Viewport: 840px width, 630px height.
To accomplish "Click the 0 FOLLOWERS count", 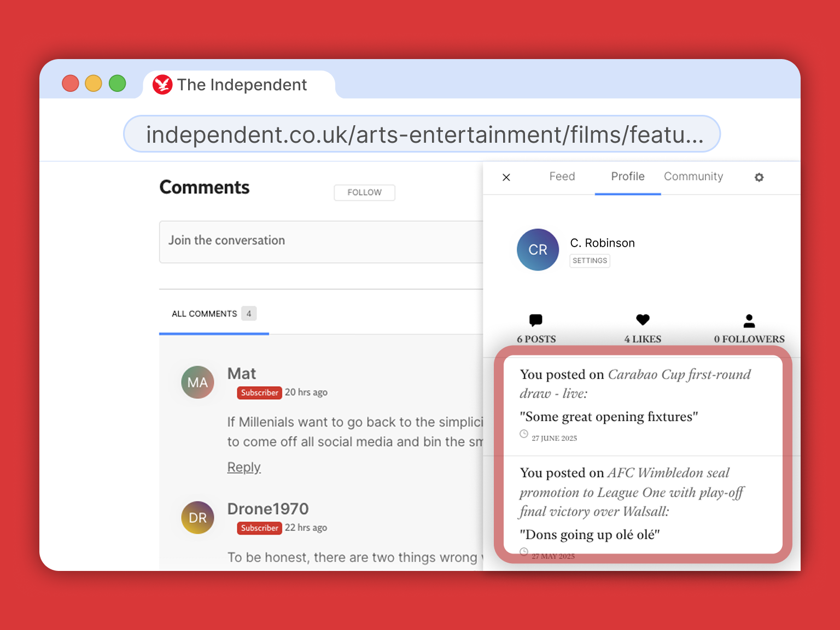I will click(749, 339).
